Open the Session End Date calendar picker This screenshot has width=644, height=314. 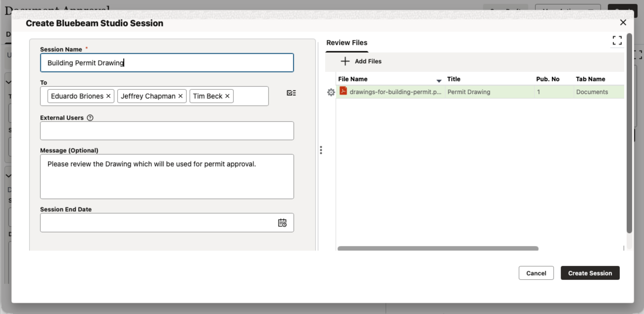[282, 223]
